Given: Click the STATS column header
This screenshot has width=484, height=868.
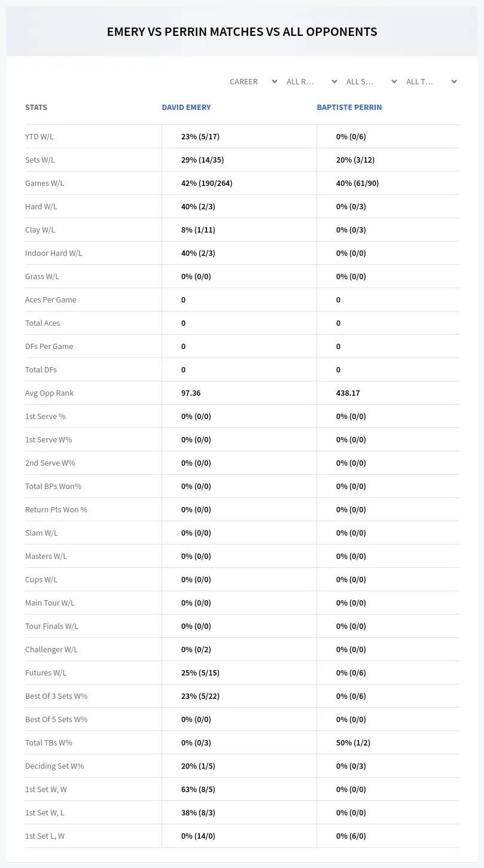Looking at the screenshot, I should [x=36, y=108].
